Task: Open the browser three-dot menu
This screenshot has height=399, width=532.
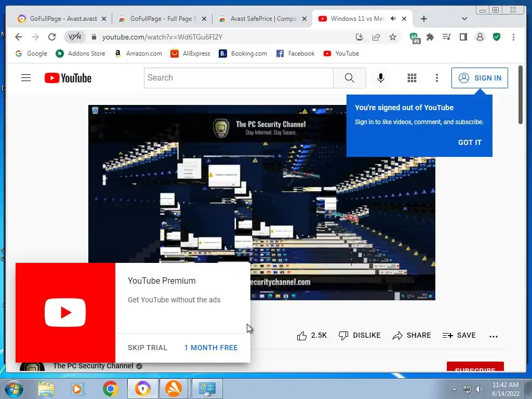Action: pyautogui.click(x=513, y=37)
